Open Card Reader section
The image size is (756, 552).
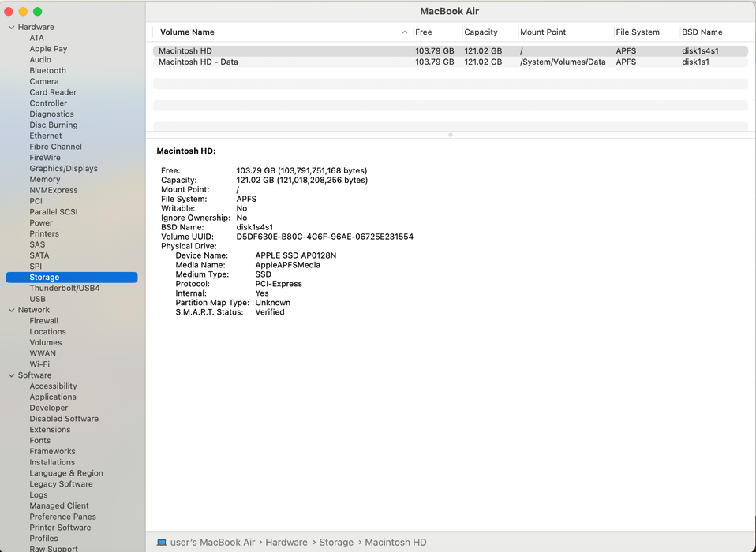pos(53,92)
